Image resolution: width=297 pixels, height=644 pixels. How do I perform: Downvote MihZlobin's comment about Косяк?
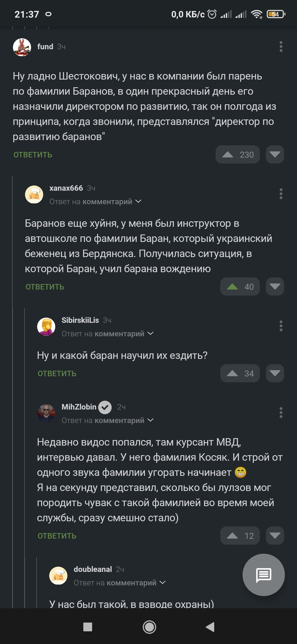tap(275, 536)
